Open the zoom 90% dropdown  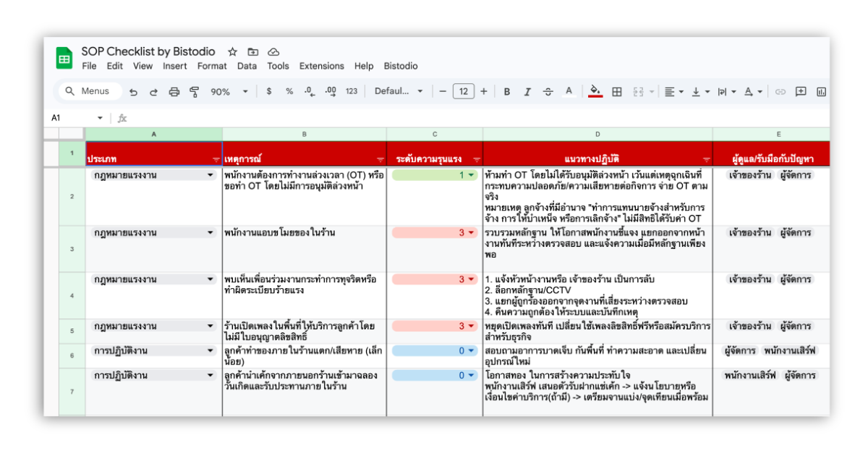(x=229, y=92)
